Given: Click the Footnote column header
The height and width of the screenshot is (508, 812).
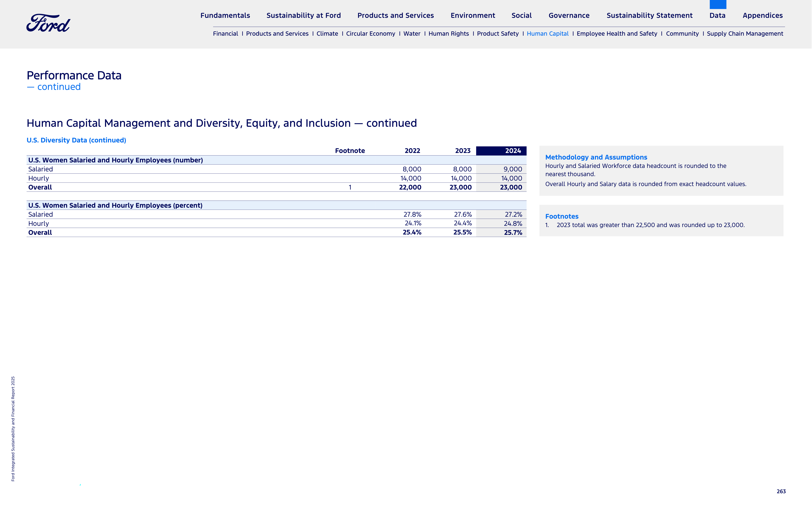Looking at the screenshot, I should [350, 151].
